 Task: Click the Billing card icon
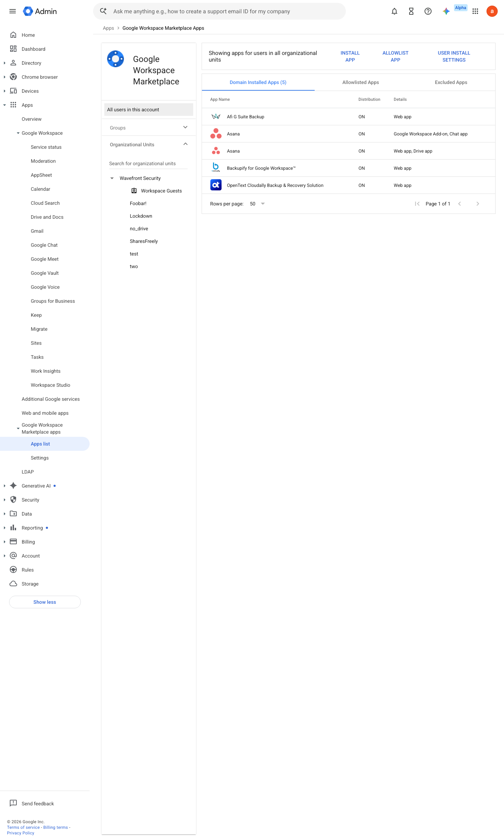click(13, 542)
